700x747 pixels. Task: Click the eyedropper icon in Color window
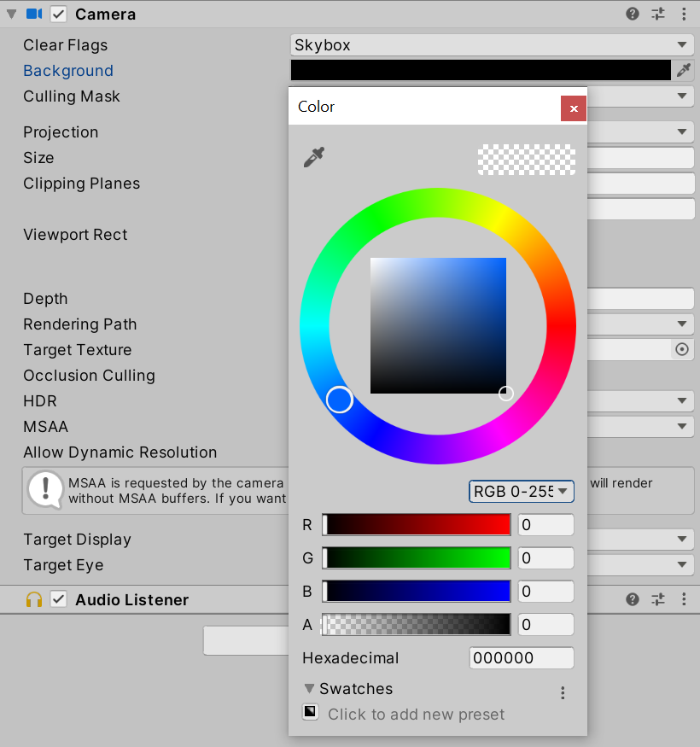pyautogui.click(x=314, y=157)
